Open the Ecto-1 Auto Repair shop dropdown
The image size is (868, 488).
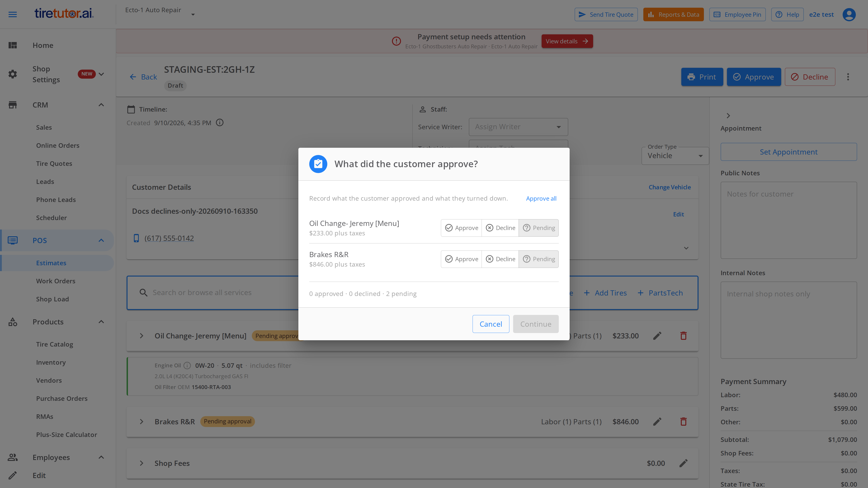pyautogui.click(x=160, y=14)
